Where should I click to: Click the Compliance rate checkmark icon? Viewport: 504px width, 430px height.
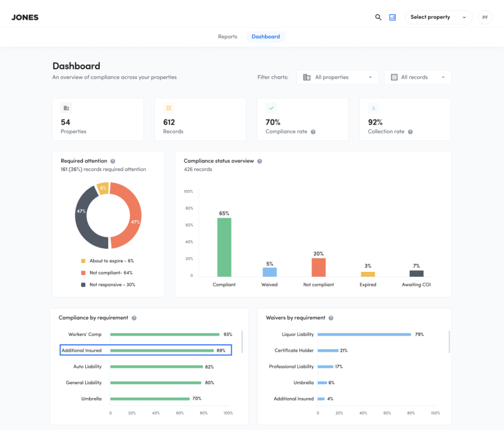click(271, 108)
